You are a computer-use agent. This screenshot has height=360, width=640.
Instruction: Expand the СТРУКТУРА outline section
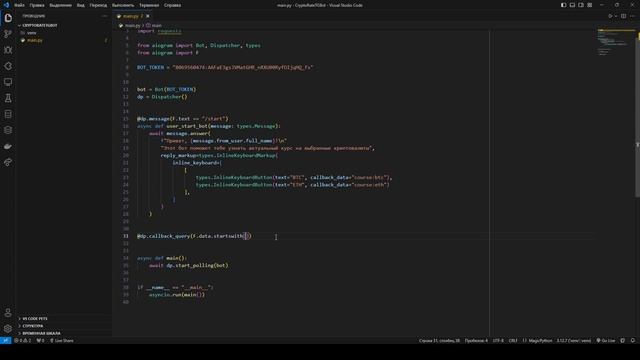(x=63, y=326)
